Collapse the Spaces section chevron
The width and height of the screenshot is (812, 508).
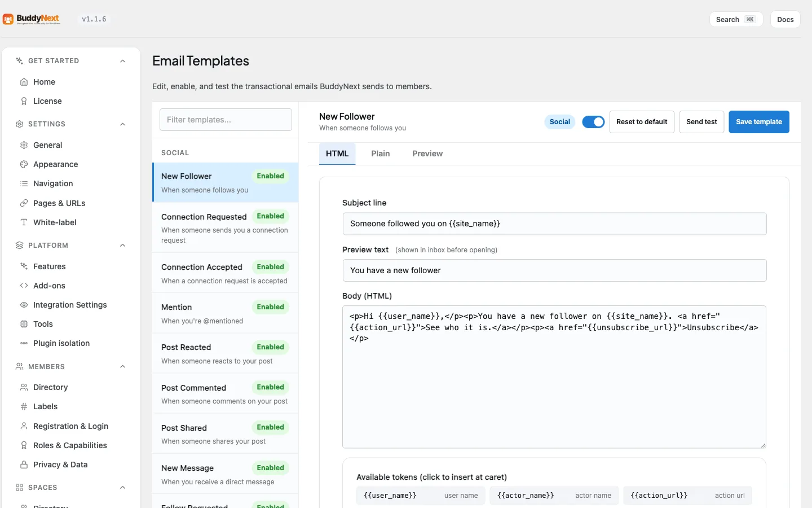(122, 488)
